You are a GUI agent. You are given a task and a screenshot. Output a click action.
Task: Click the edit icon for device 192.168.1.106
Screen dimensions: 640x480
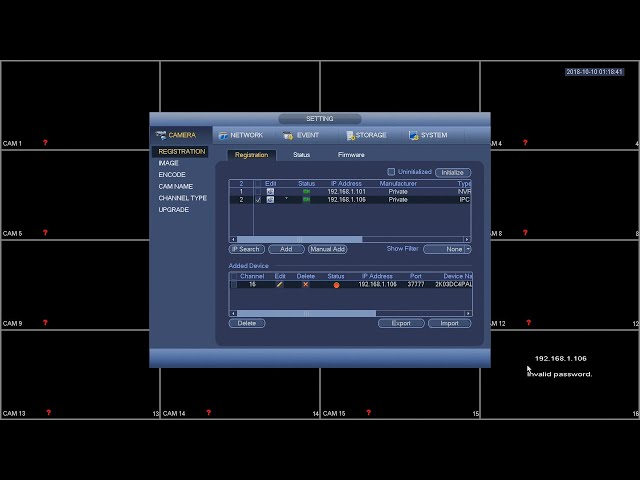pyautogui.click(x=270, y=200)
